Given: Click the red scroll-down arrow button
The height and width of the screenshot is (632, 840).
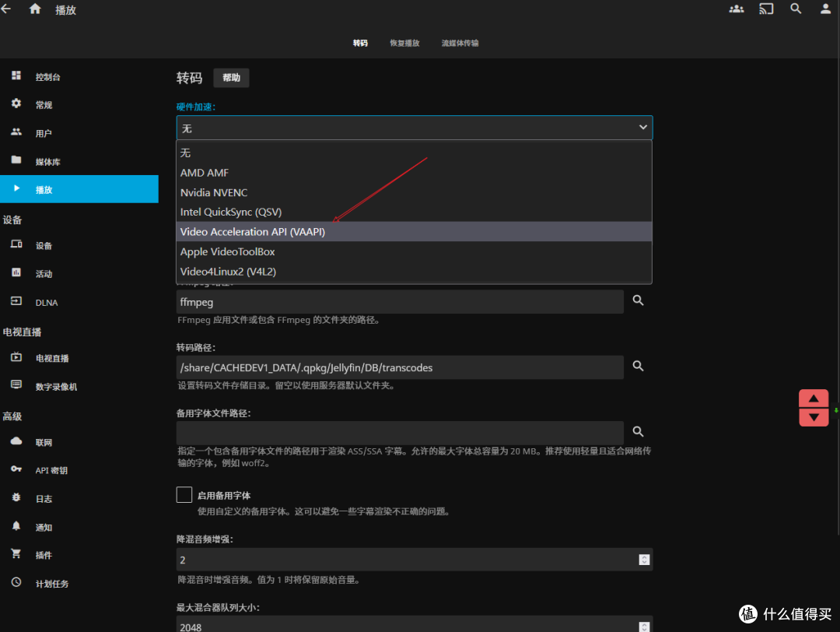Looking at the screenshot, I should coord(814,417).
